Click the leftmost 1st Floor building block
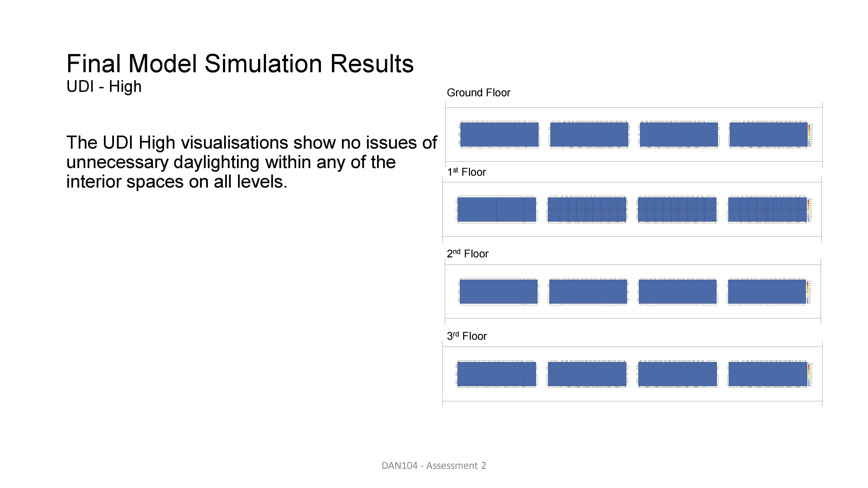 496,209
